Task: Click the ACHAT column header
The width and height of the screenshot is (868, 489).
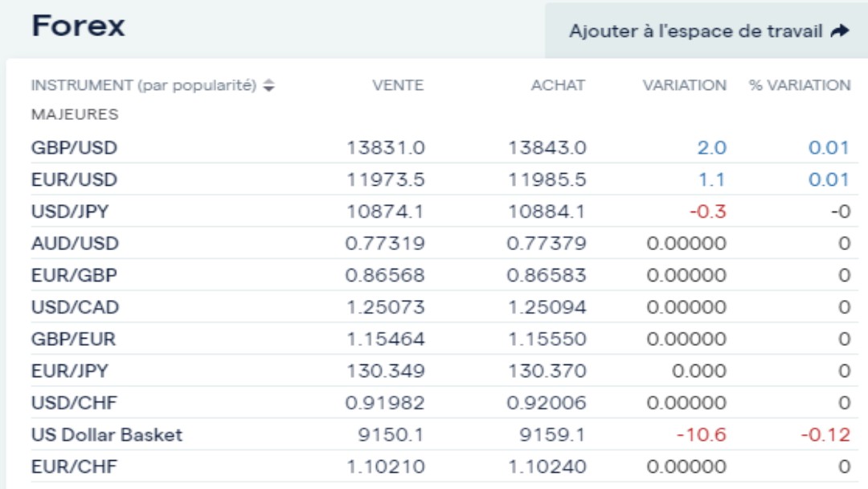Action: point(558,85)
